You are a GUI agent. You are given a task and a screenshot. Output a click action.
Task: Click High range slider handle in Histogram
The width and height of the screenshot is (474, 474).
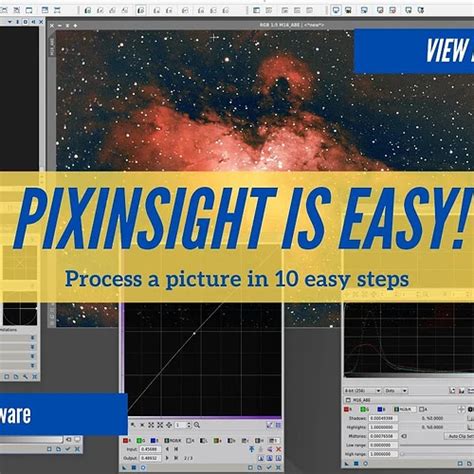(x=402, y=454)
